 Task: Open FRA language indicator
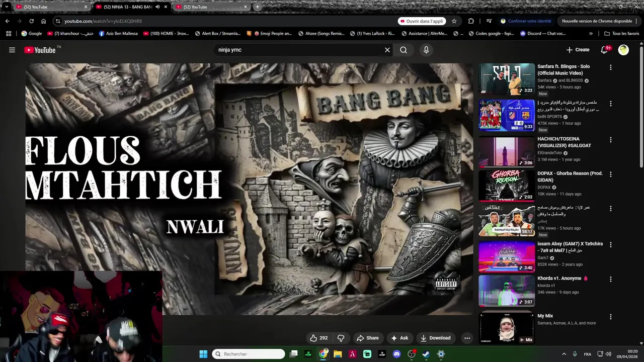pos(588,354)
